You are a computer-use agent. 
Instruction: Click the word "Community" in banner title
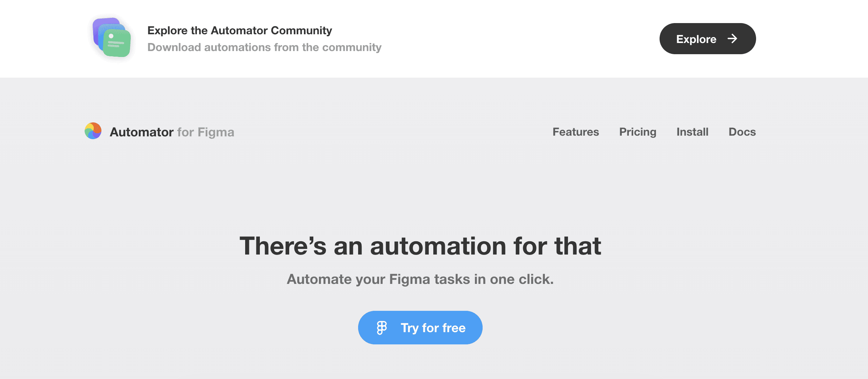coord(301,30)
